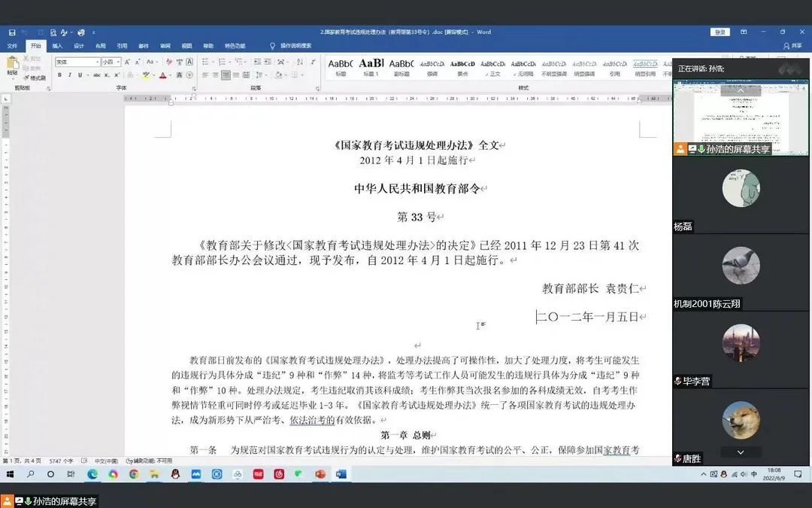Apply the 引用 style from gallery
The width and height of the screenshot is (812, 508).
point(615,67)
